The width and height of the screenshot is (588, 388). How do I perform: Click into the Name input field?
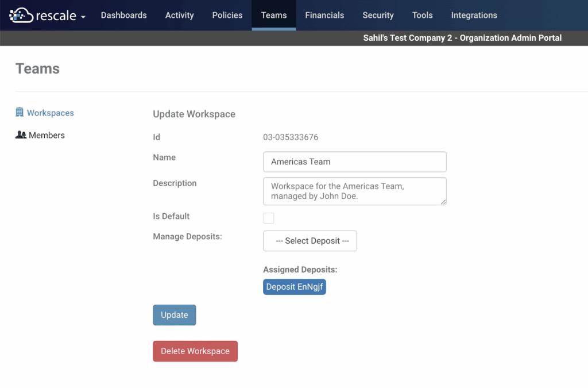point(354,162)
